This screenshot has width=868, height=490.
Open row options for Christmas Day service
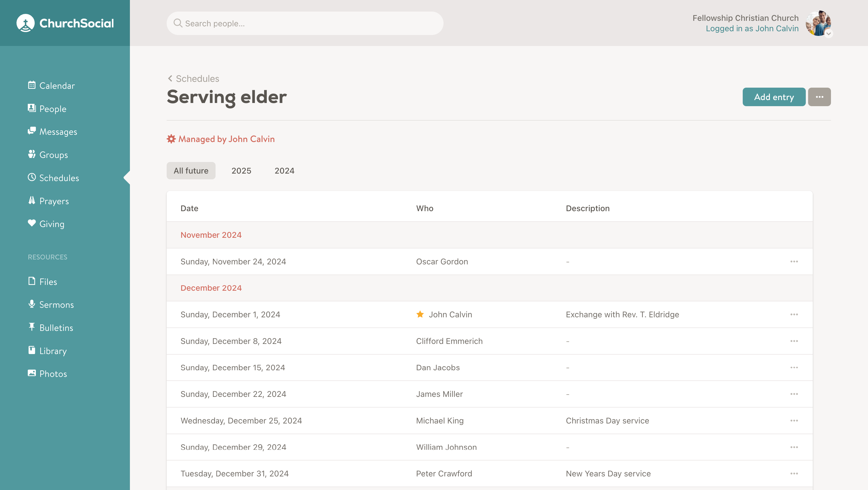pos(794,421)
